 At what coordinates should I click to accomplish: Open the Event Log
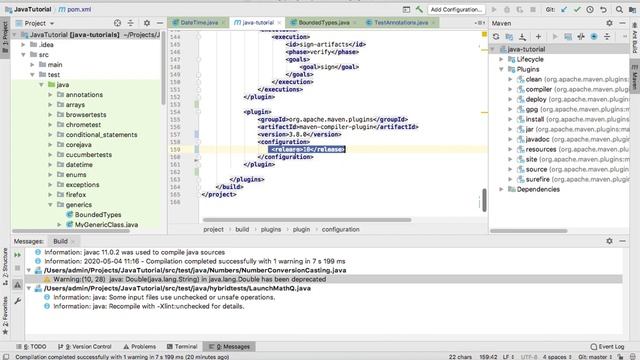(x=607, y=347)
